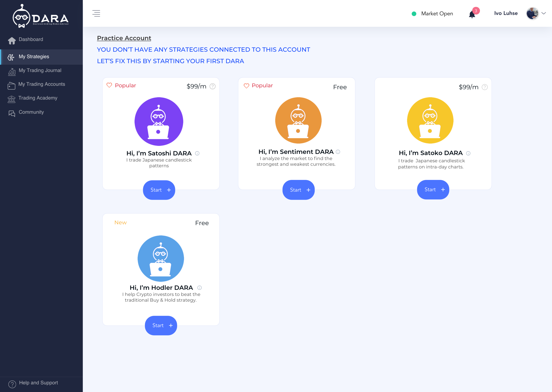Click the Practice Account link
This screenshot has height=392, width=552.
pyautogui.click(x=124, y=38)
